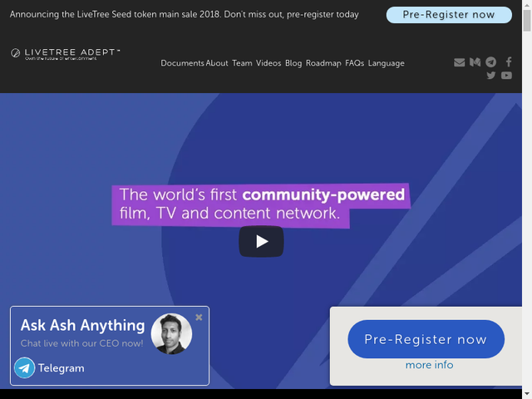This screenshot has width=532, height=399.
Task: Play the hero video
Action: (261, 242)
